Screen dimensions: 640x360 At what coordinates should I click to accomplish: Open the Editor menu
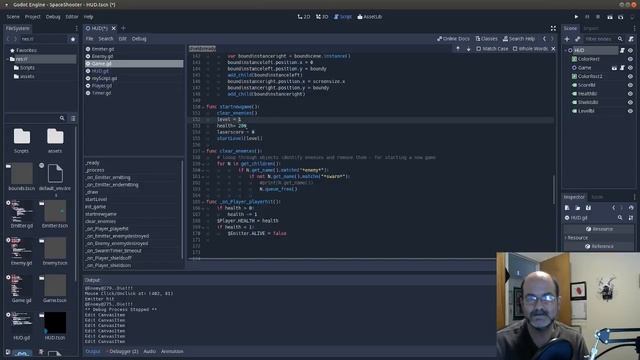tap(72, 17)
